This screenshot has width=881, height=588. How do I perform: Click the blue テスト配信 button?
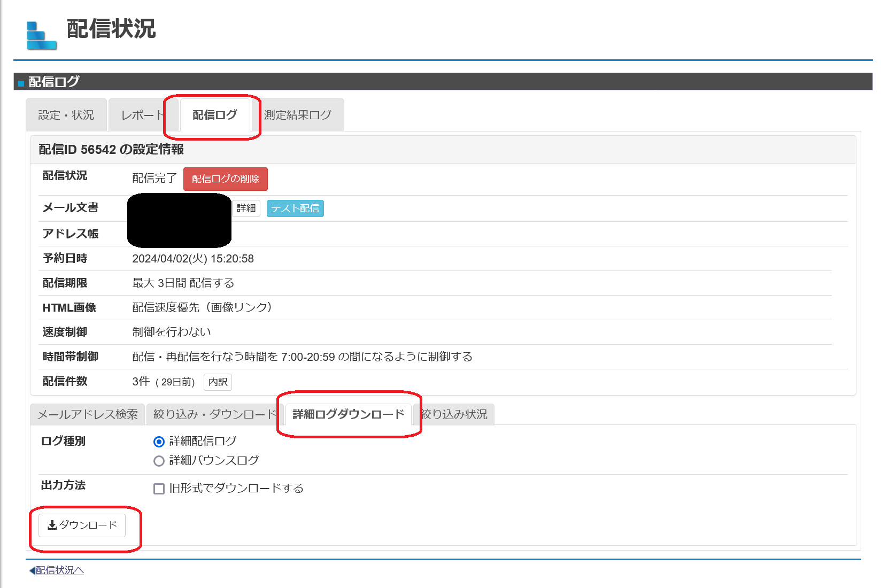(295, 208)
